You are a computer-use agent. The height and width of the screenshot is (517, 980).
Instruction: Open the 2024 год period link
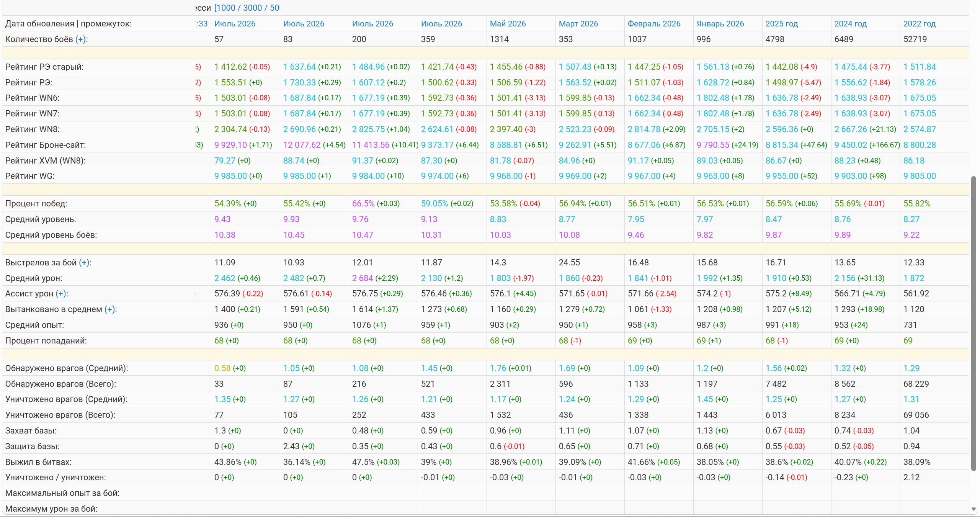(x=850, y=23)
